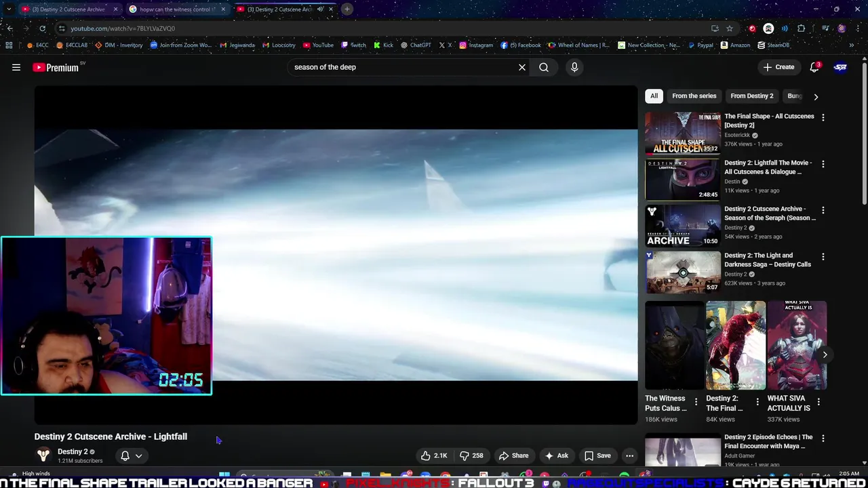Select the 'From the series' chip
This screenshot has height=488, width=868.
694,96
